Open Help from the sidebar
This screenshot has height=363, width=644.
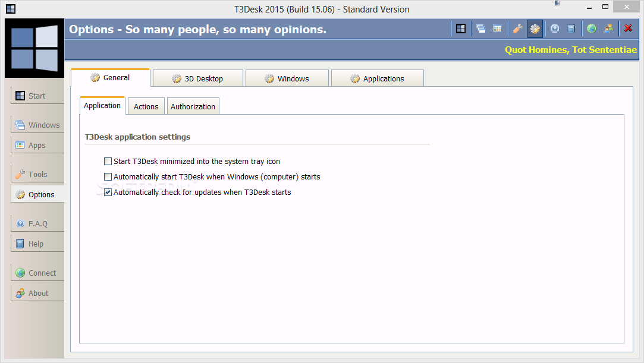pyautogui.click(x=37, y=244)
